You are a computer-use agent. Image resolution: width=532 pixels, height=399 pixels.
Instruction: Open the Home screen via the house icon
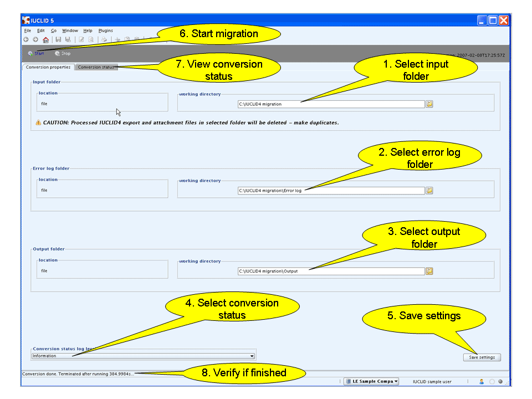click(x=46, y=40)
